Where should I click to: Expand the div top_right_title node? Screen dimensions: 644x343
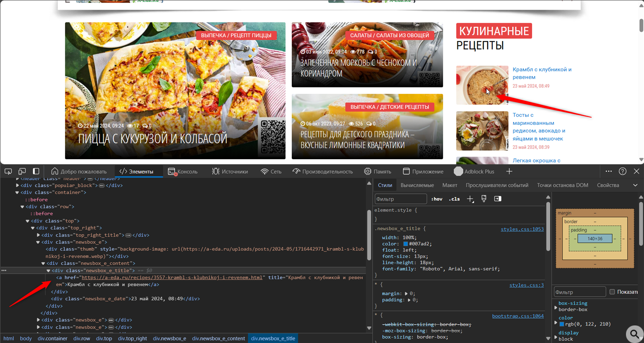point(38,235)
